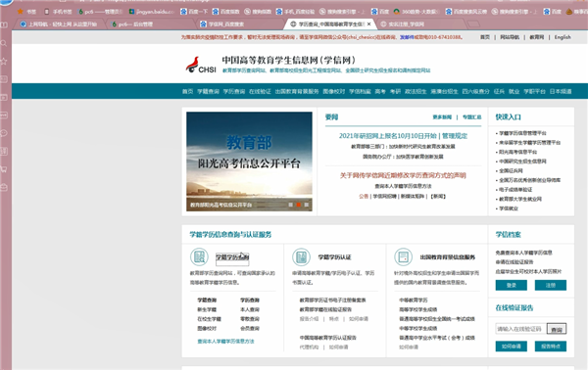Click the 注册 button under 学信档案

551,285
